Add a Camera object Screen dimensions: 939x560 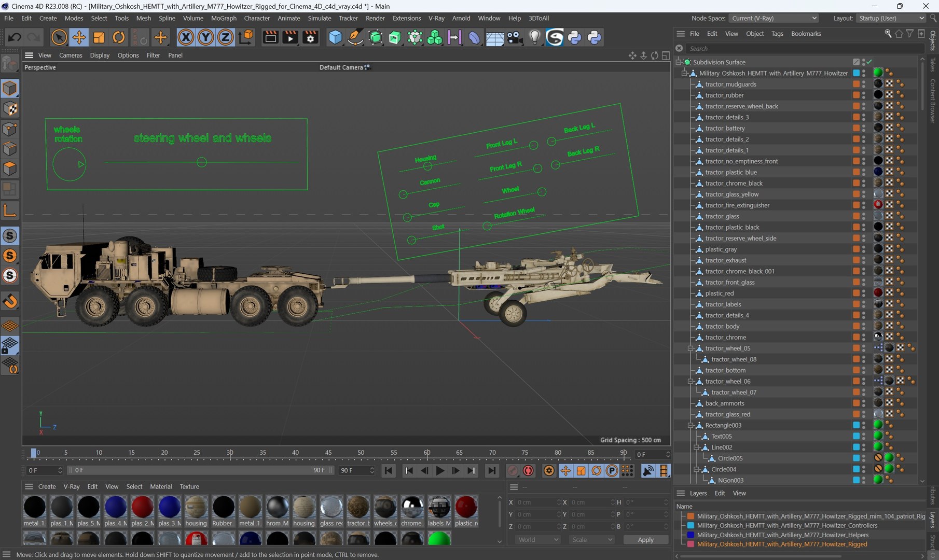514,37
